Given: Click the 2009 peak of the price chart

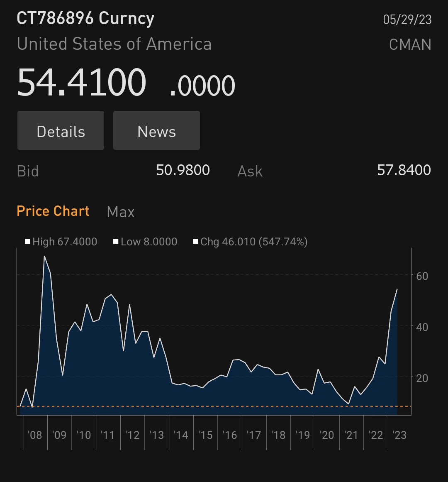Looking at the screenshot, I should click(x=44, y=256).
